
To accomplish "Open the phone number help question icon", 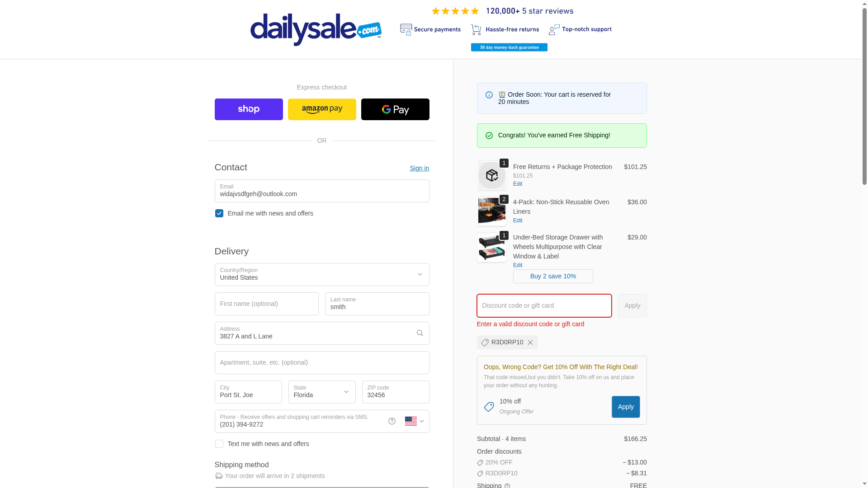I will point(392,421).
